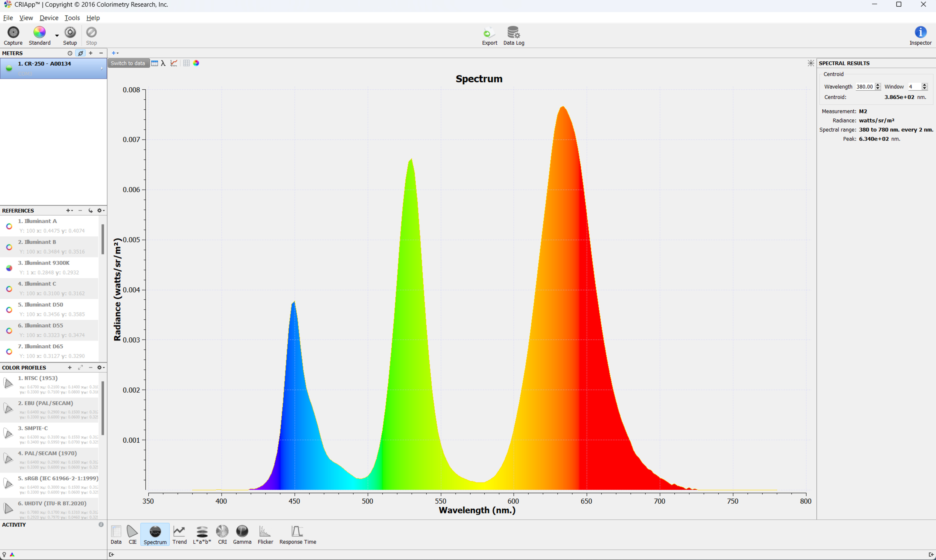Select the Flicker view icon

click(x=265, y=532)
